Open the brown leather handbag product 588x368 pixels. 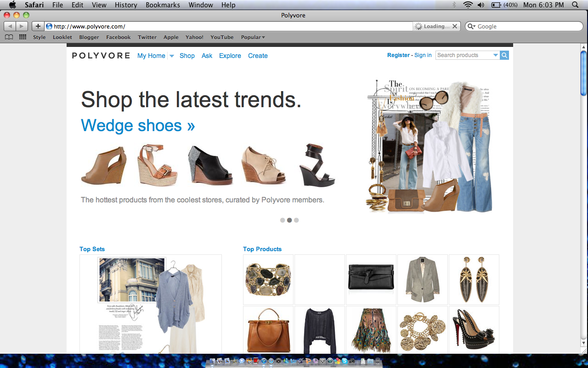click(268, 330)
